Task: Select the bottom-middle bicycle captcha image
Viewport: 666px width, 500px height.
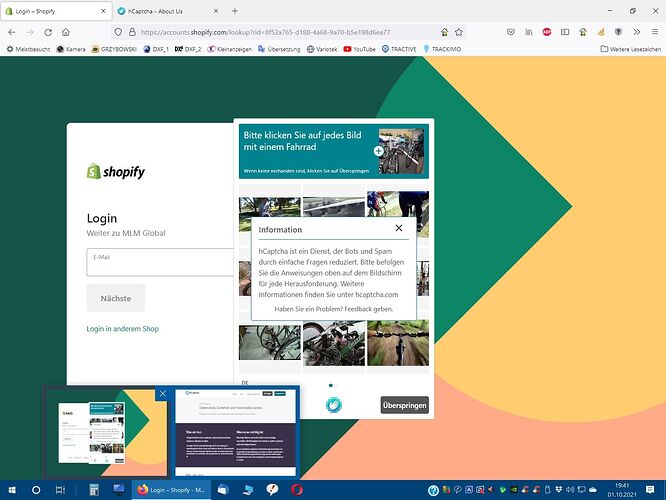Action: [x=334, y=343]
